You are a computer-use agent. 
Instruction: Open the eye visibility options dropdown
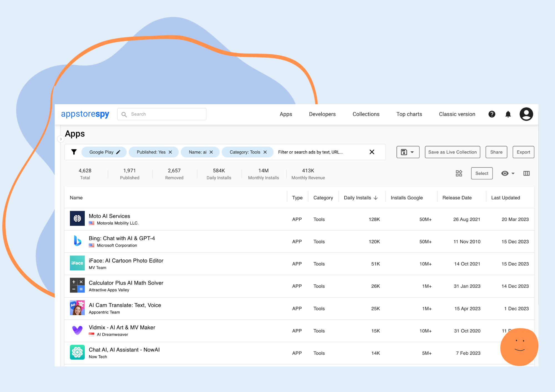click(x=508, y=173)
